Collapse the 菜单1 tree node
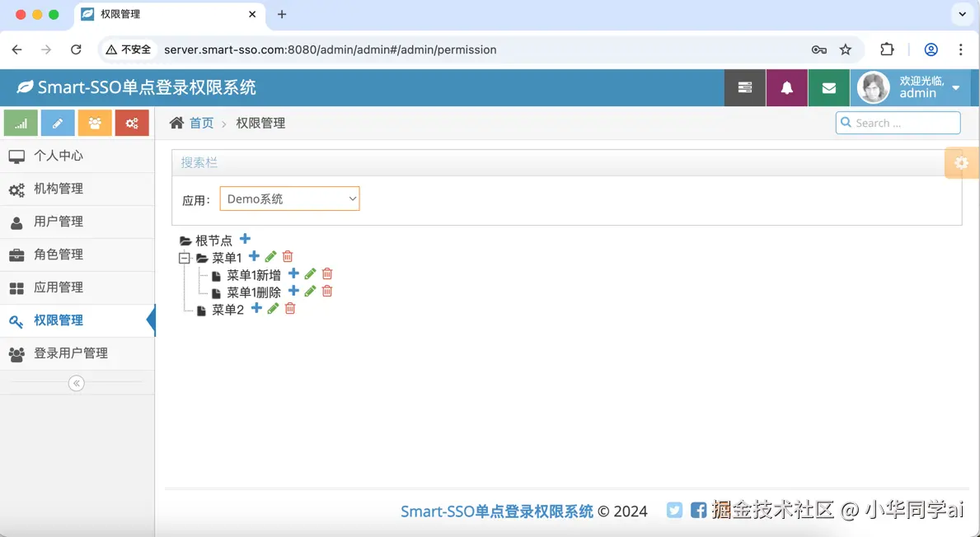This screenshot has width=980, height=537. (x=184, y=257)
